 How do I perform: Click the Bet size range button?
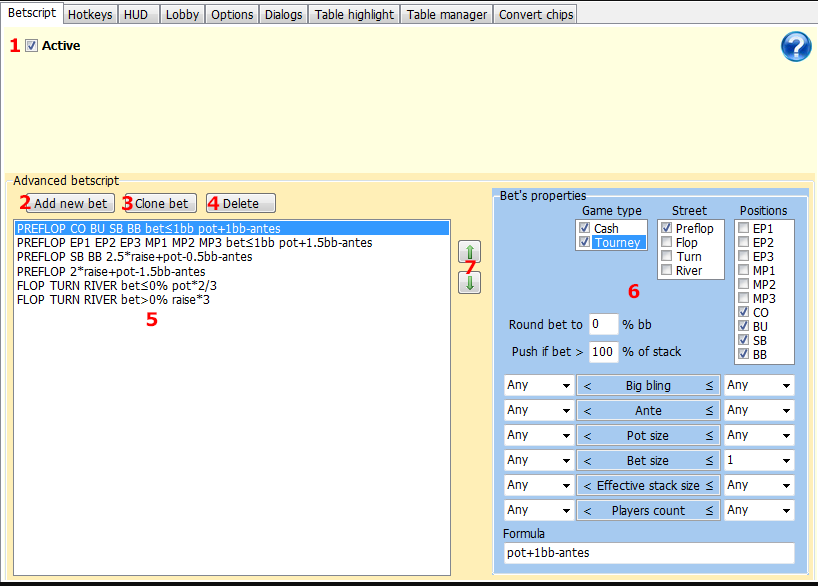(x=648, y=461)
